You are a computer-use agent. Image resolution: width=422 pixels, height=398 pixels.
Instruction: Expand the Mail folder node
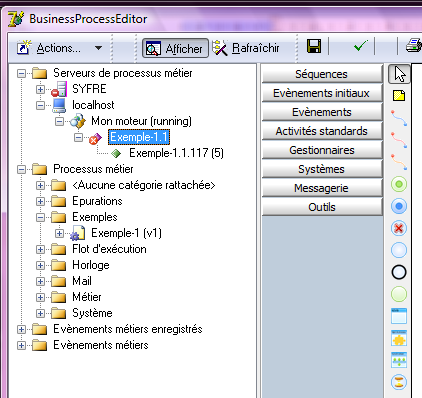(x=40, y=281)
